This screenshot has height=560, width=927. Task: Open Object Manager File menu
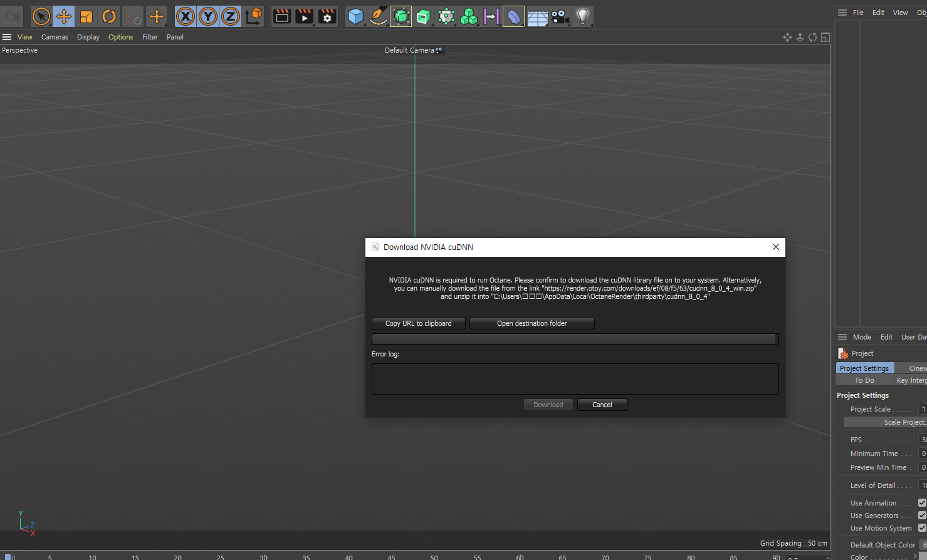(x=859, y=13)
